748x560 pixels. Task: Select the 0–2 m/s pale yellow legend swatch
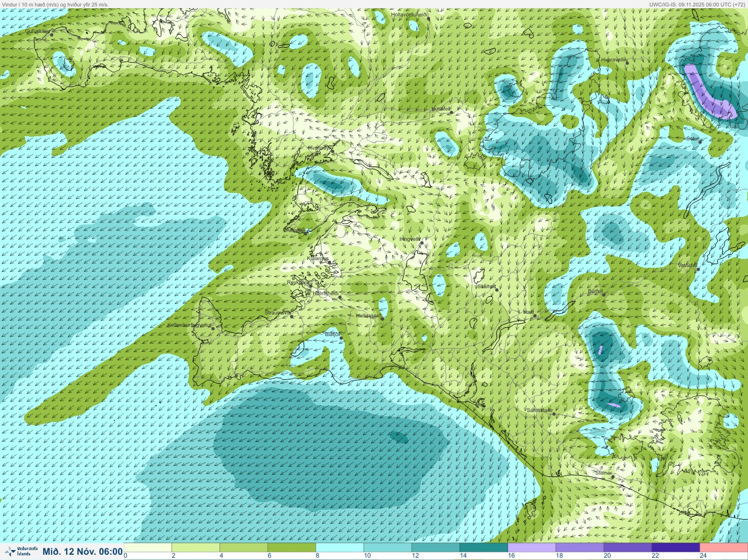pos(148,548)
